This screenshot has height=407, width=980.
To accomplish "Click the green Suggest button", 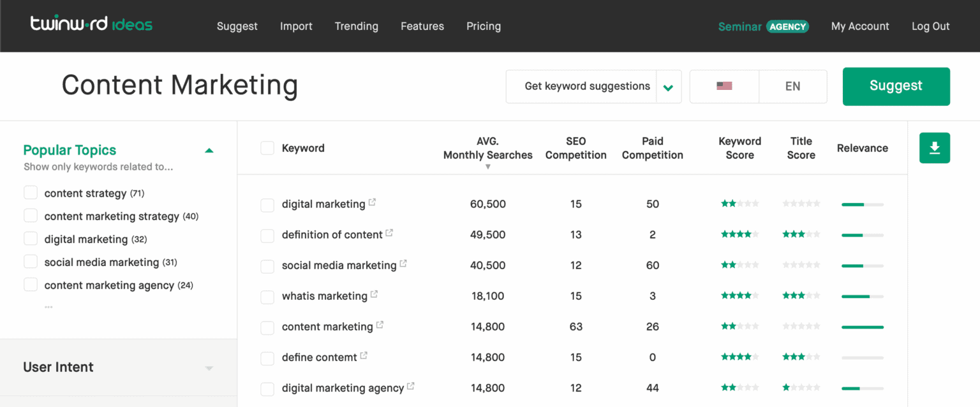I will pyautogui.click(x=896, y=86).
